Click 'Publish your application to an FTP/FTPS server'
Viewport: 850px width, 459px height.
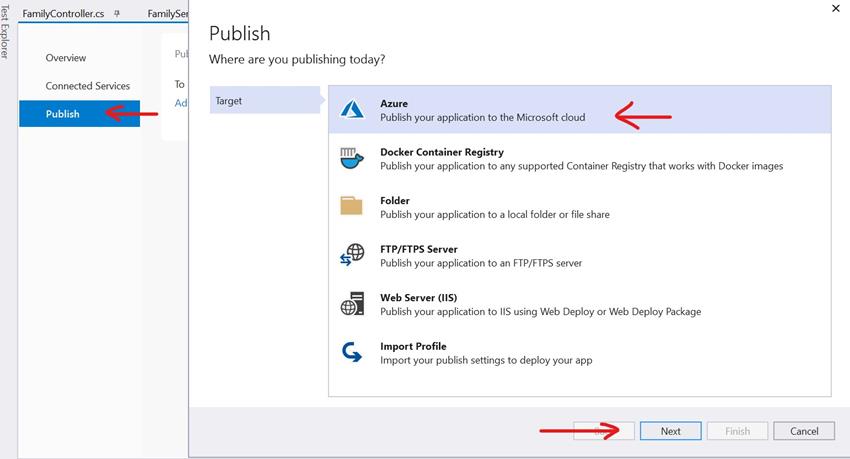click(x=481, y=263)
